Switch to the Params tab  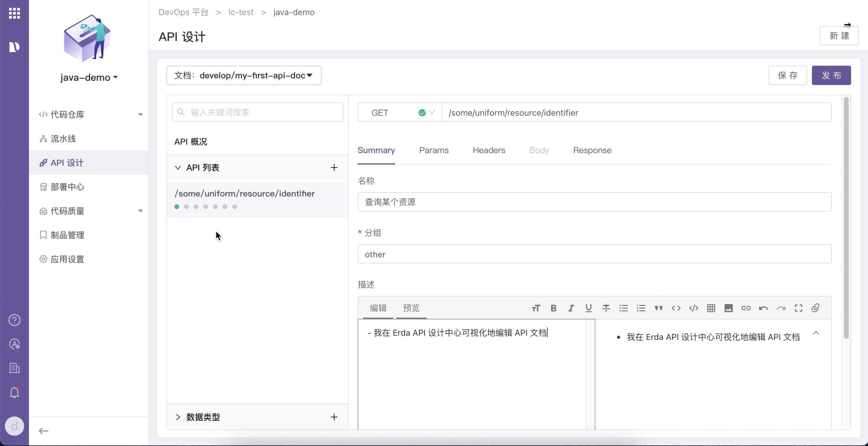click(x=434, y=150)
